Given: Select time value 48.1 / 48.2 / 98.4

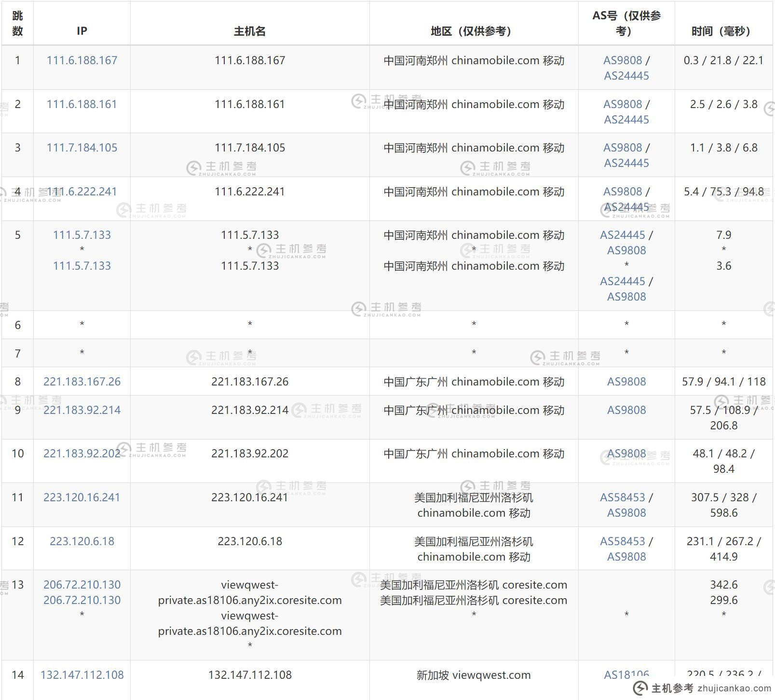Looking at the screenshot, I should pyautogui.click(x=723, y=461).
